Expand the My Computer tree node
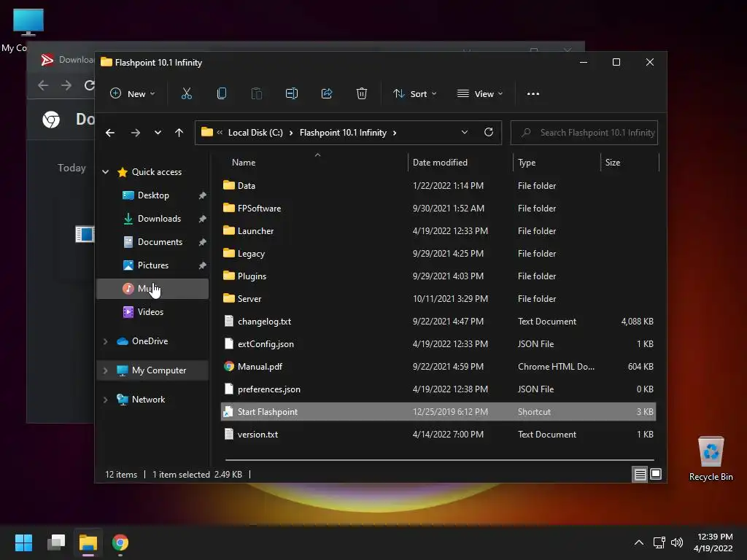The height and width of the screenshot is (560, 747). tap(105, 370)
